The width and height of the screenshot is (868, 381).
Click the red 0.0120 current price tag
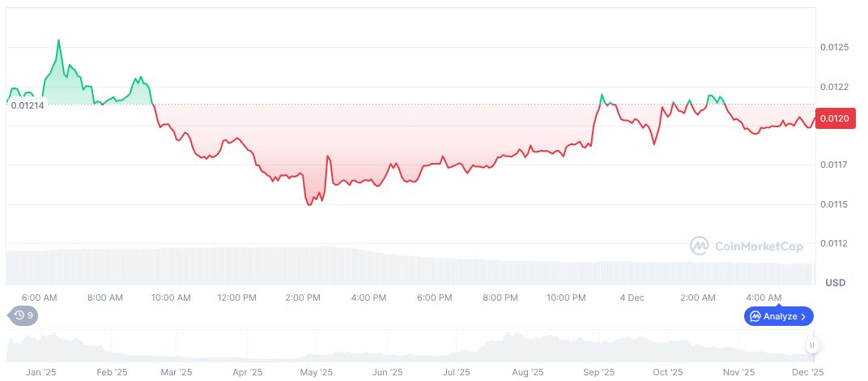point(834,118)
